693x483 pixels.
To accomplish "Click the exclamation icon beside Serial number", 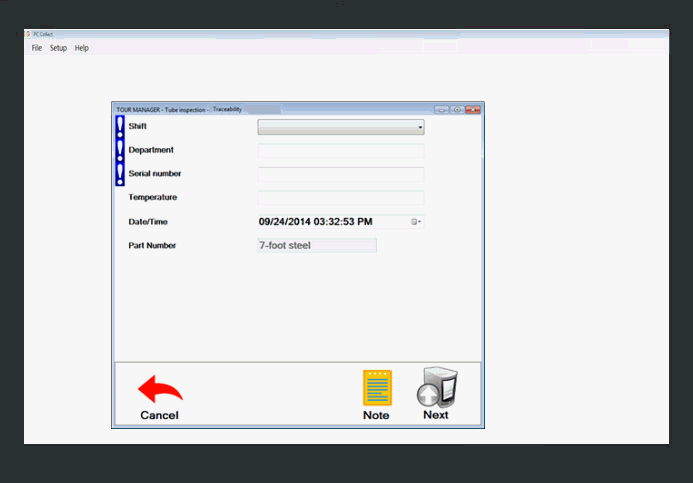I will coord(120,174).
